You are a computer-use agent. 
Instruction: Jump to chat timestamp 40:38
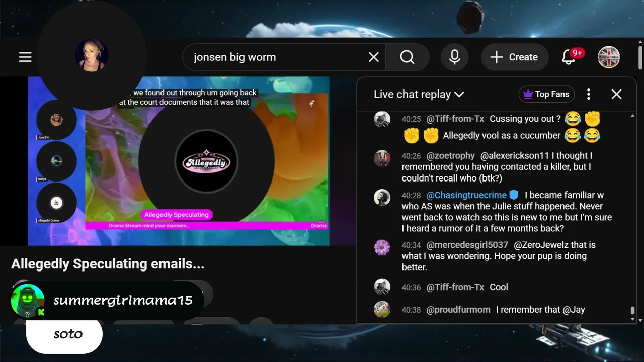point(411,310)
